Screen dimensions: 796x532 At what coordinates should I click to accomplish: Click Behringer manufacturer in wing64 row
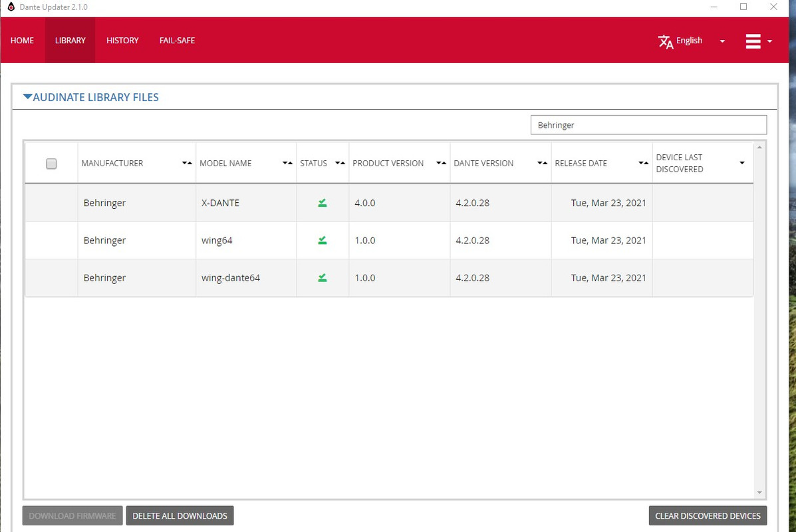(x=104, y=241)
